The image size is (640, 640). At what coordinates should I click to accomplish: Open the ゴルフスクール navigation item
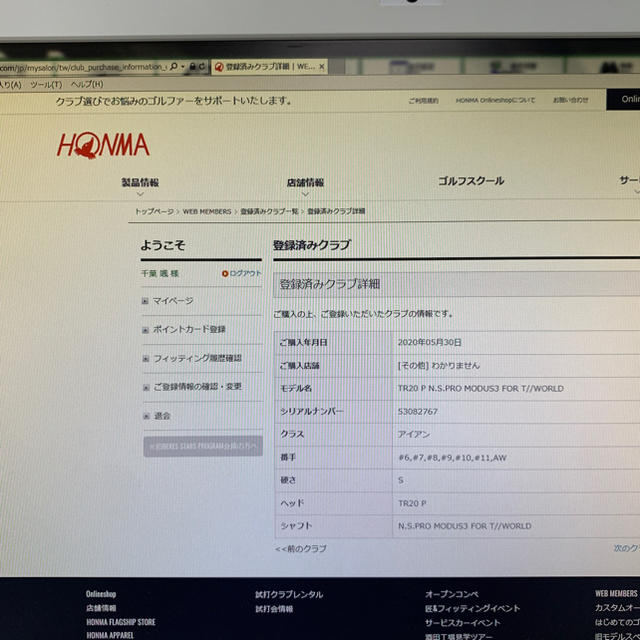pyautogui.click(x=471, y=181)
